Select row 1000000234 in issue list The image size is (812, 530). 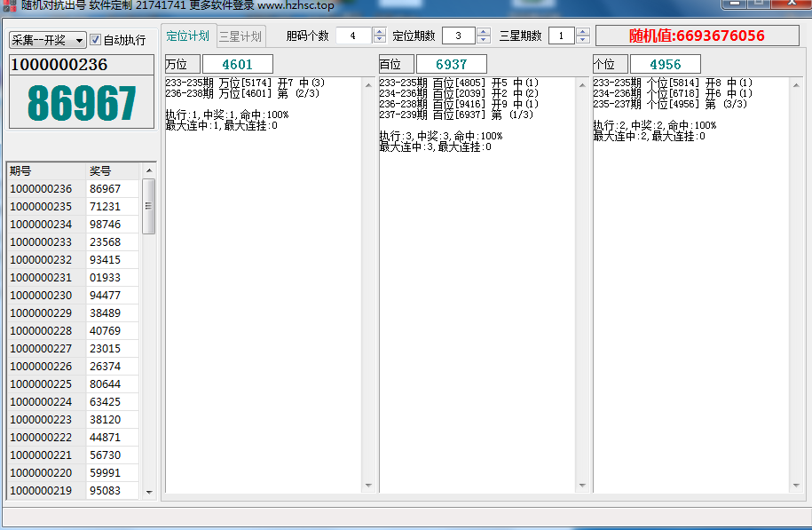73,225
